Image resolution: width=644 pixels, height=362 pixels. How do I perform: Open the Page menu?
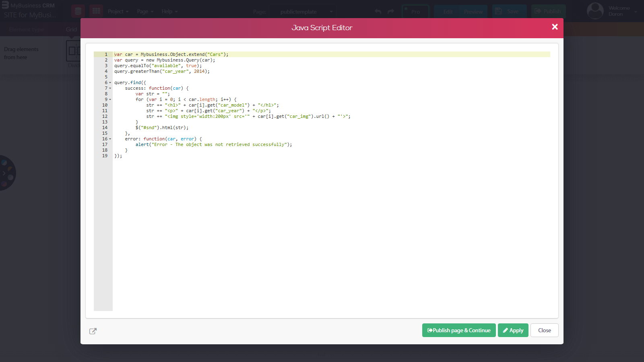145,11
